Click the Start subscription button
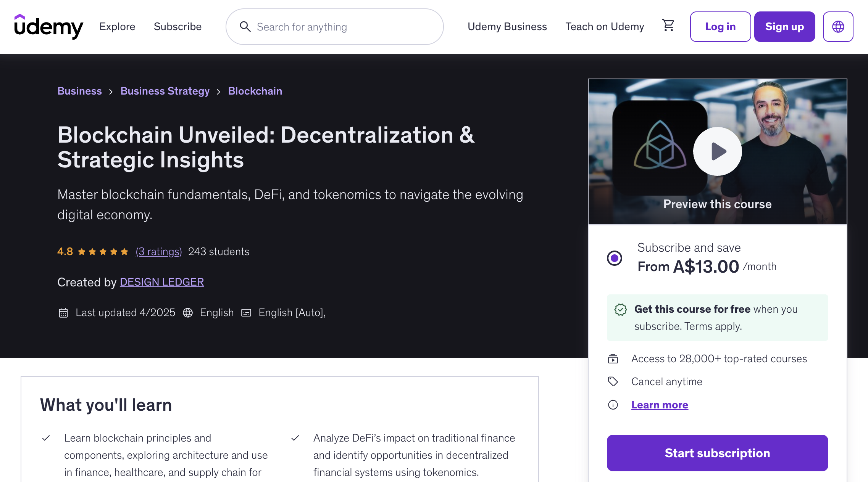868x482 pixels. [718, 453]
